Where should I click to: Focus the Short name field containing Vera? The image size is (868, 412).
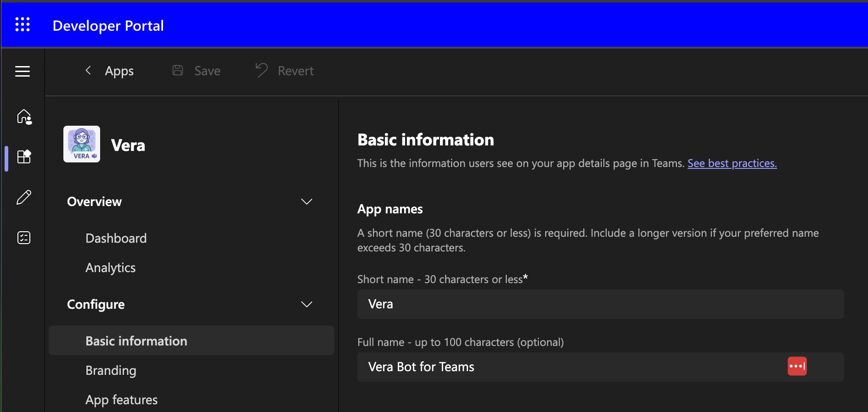point(601,304)
